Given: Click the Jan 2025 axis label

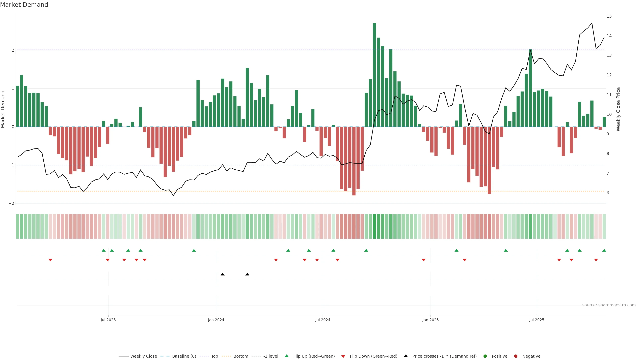Looking at the screenshot, I should [431, 320].
